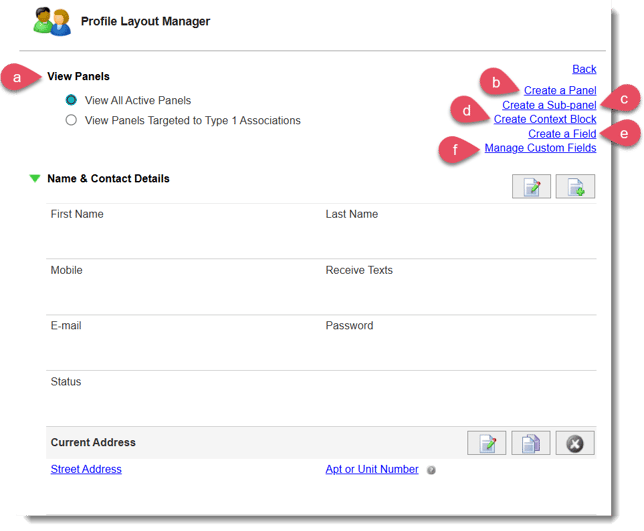
Task: Click the Create a Sub-panel link
Action: (x=548, y=105)
